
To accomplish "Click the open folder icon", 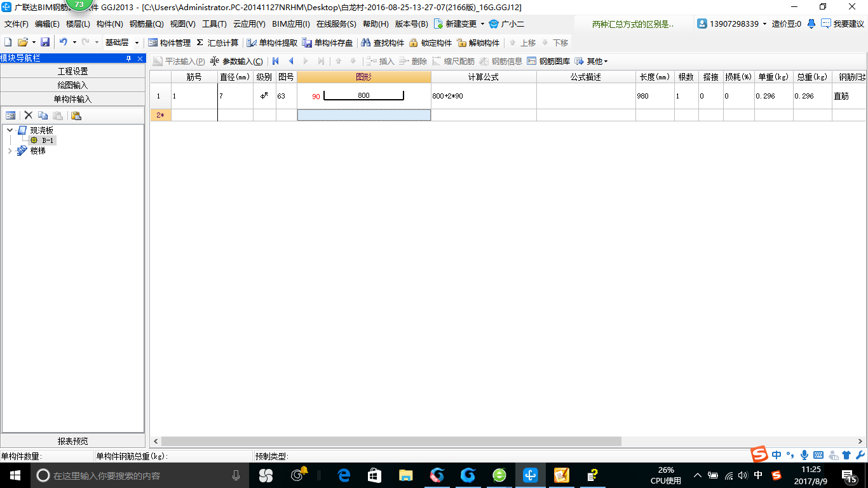I will [x=22, y=43].
